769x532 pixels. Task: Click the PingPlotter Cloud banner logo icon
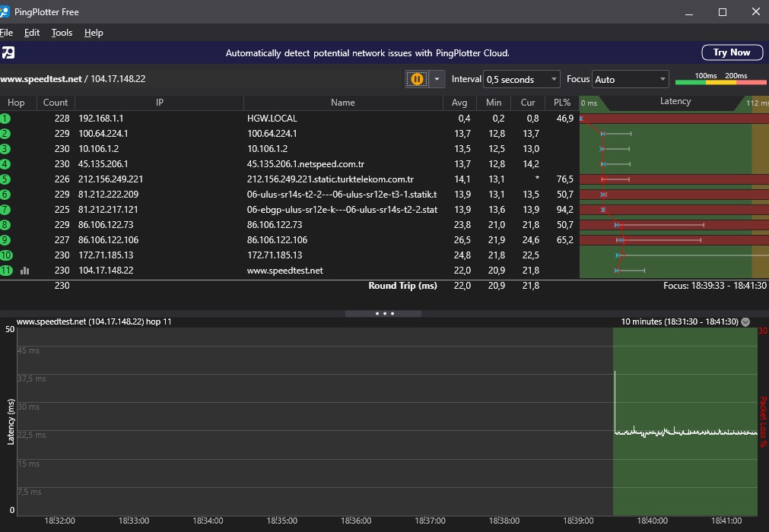point(8,52)
